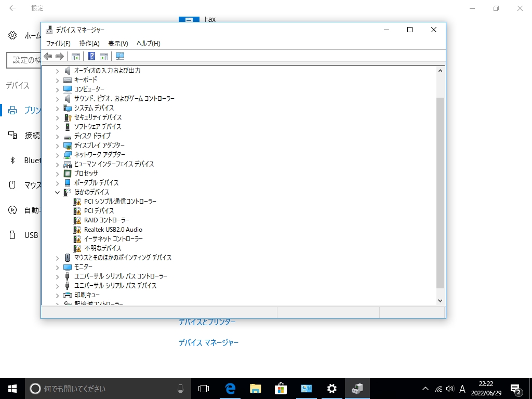
Task: Expand the プロセッサ category
Action: (57, 174)
